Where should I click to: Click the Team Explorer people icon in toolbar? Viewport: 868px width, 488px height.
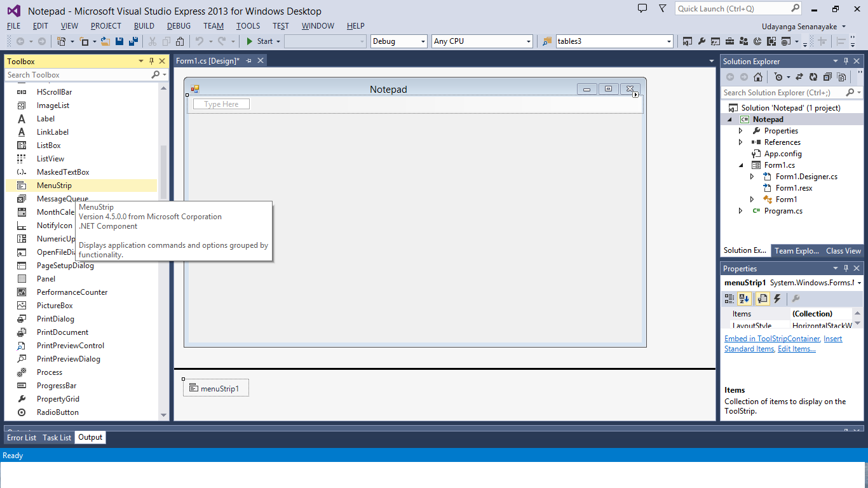pos(743,41)
